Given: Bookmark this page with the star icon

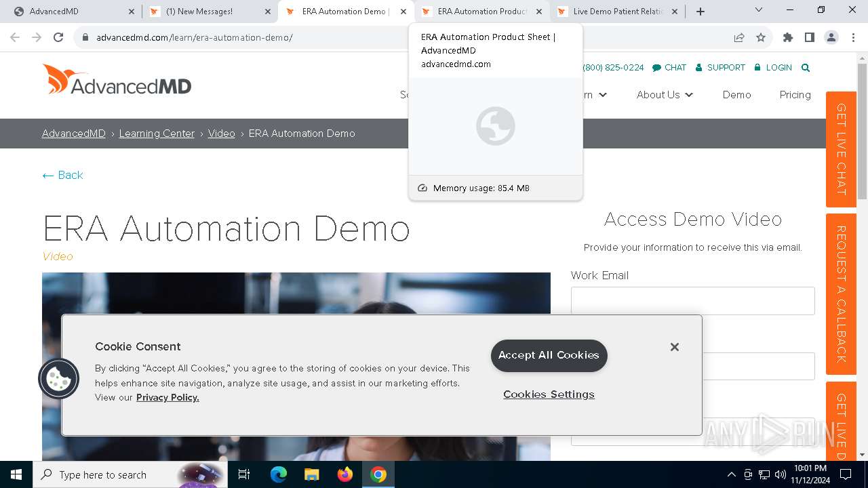Looking at the screenshot, I should pos(761,37).
